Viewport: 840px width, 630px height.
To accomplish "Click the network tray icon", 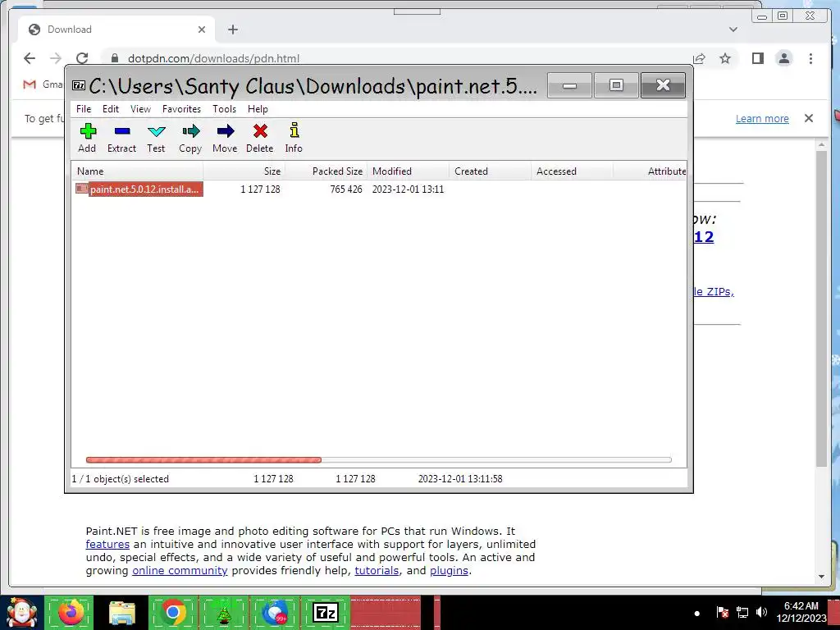I will point(742,612).
